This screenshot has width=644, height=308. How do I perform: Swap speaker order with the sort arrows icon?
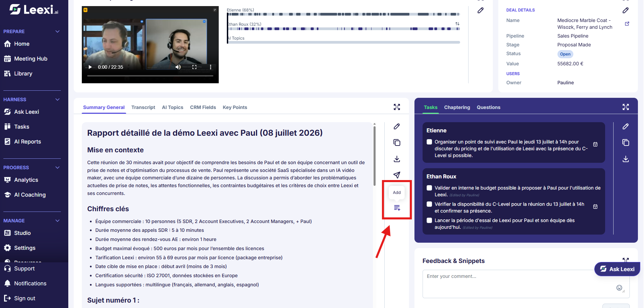pyautogui.click(x=457, y=24)
